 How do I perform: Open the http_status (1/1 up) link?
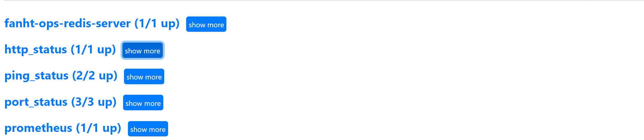60,49
